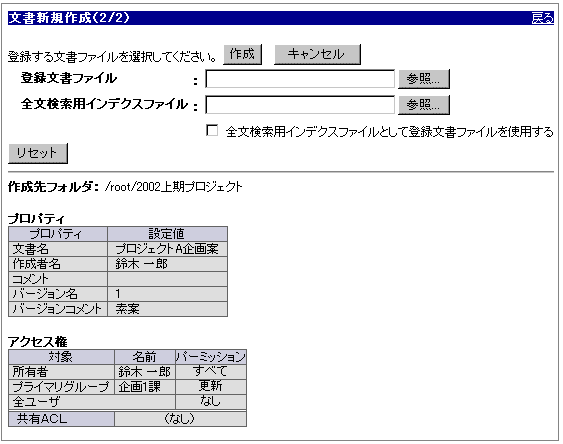
Task: Select the バージョン名 property cell
Action: point(58,294)
